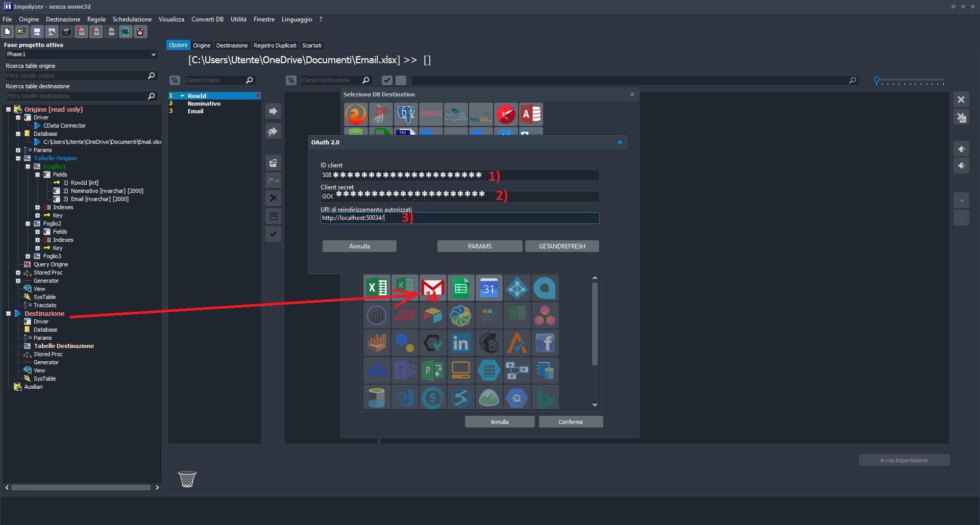
Task: Focus the Client secret input field
Action: tap(460, 196)
